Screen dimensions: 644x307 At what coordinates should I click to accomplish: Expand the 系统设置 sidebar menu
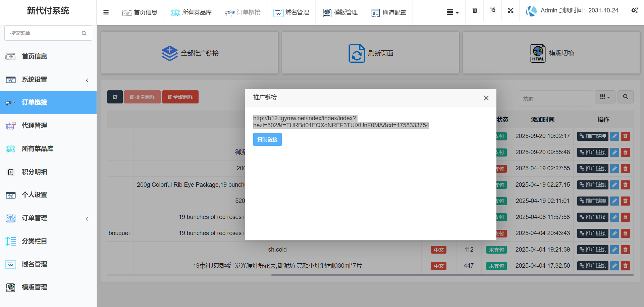48,80
